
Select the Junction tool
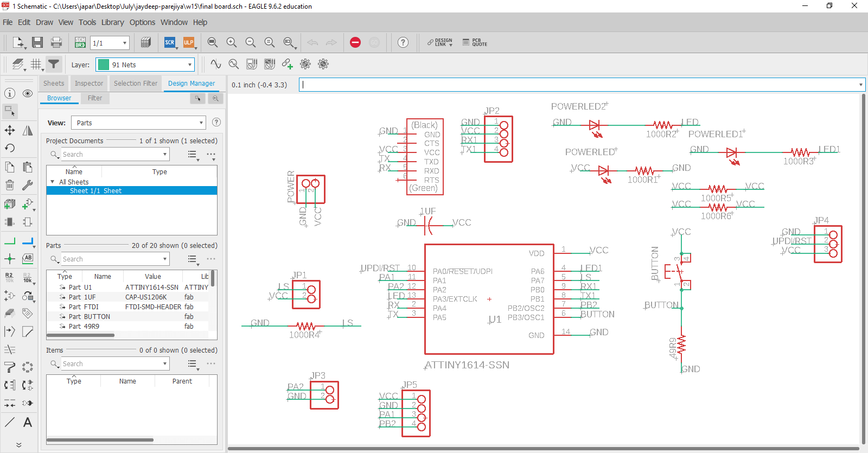click(x=10, y=258)
